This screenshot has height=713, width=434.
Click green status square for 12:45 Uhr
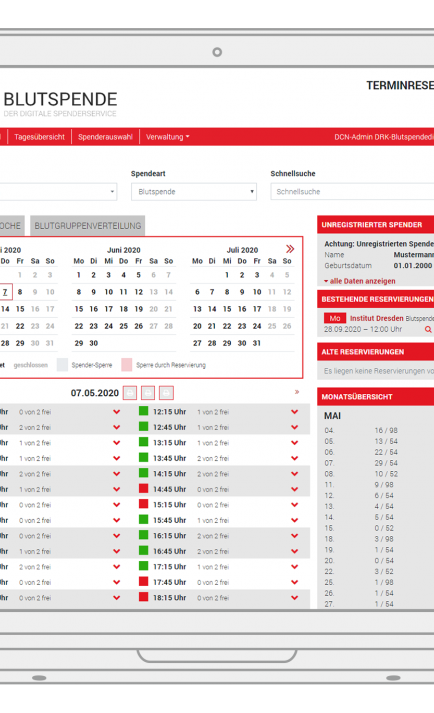click(x=143, y=427)
